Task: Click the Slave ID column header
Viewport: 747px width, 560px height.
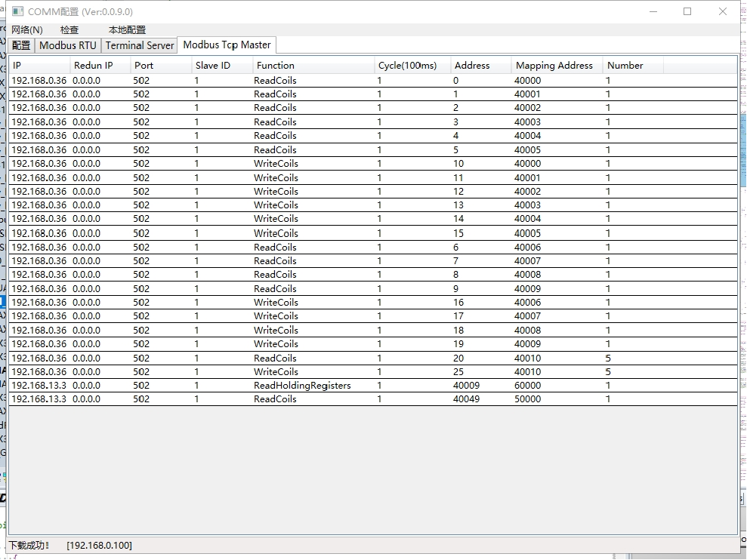Action: 221,66
